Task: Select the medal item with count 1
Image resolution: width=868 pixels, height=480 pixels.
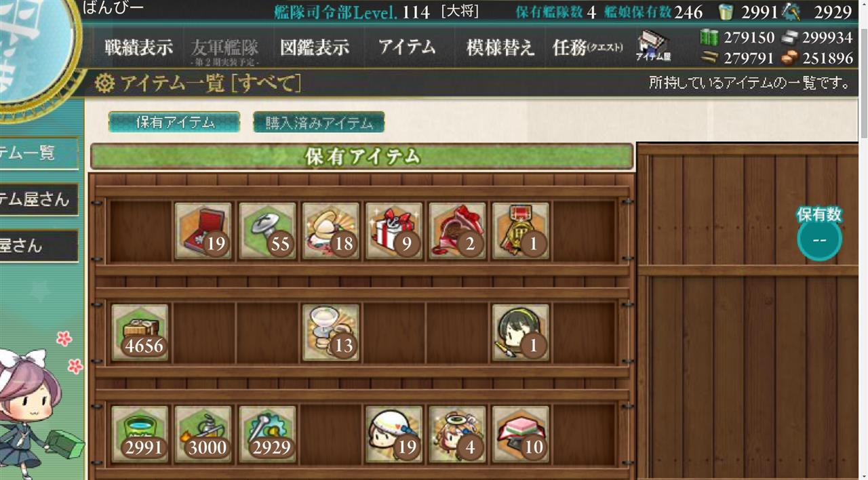Action: [521, 231]
